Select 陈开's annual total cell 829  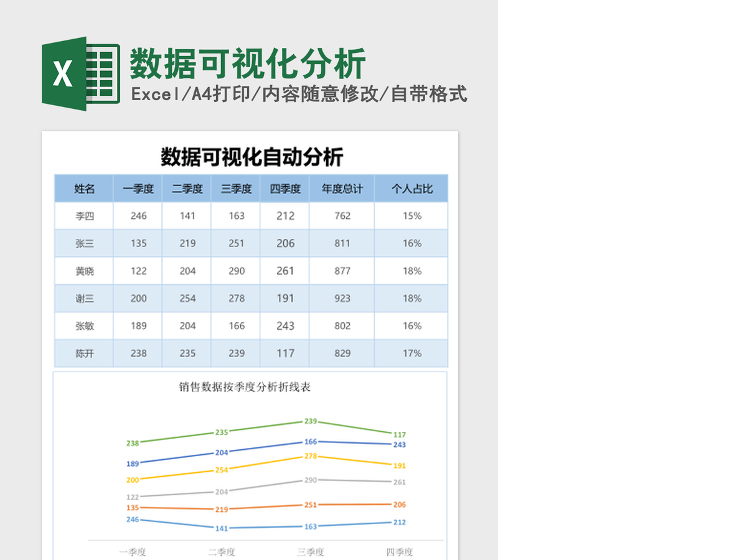[342, 353]
